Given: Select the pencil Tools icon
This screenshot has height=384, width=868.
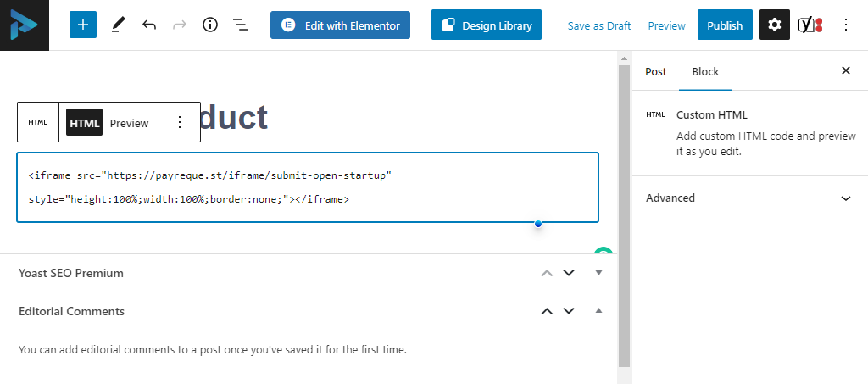Looking at the screenshot, I should point(118,25).
